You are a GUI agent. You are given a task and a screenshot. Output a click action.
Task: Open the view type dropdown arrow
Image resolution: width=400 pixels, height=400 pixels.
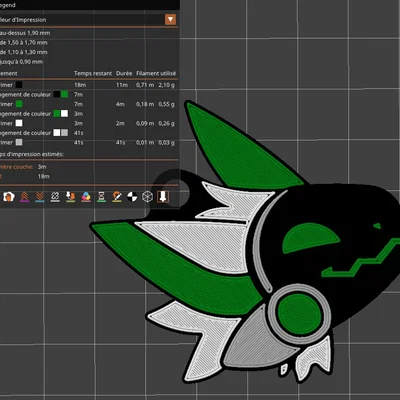point(170,19)
